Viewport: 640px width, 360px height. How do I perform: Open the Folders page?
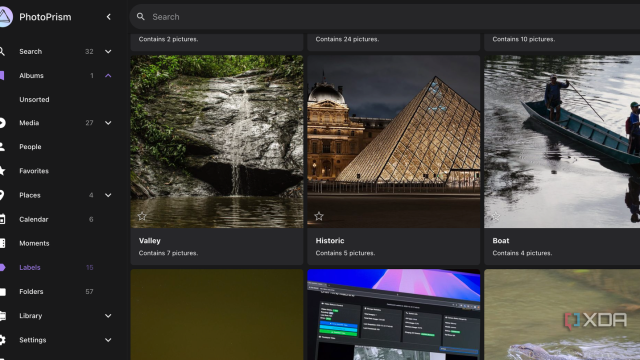(x=31, y=291)
